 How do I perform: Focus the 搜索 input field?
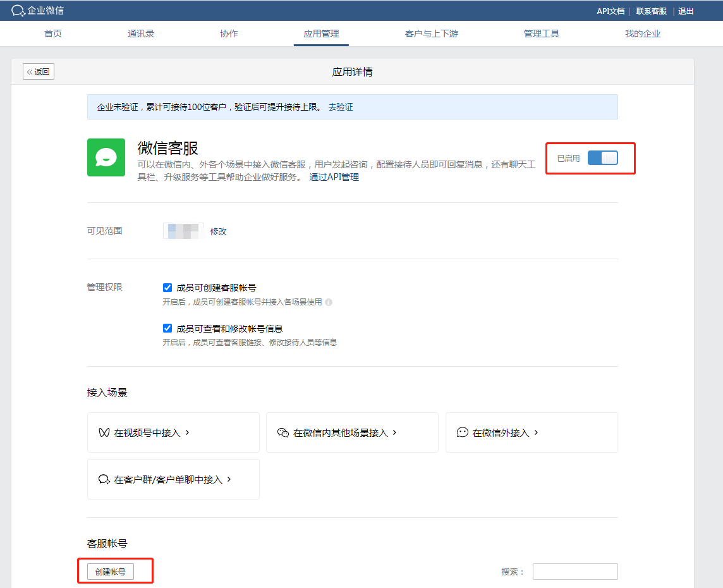click(x=575, y=572)
